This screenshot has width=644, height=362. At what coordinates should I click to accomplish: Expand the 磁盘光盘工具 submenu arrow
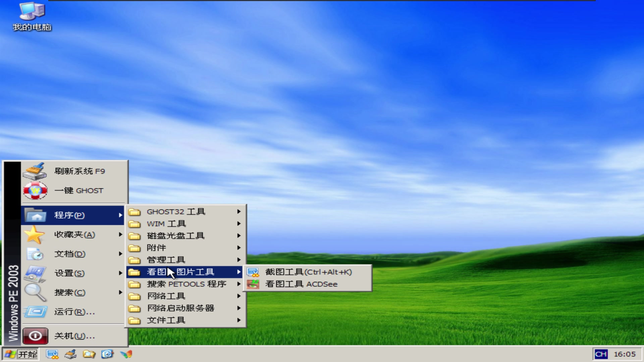pos(239,236)
